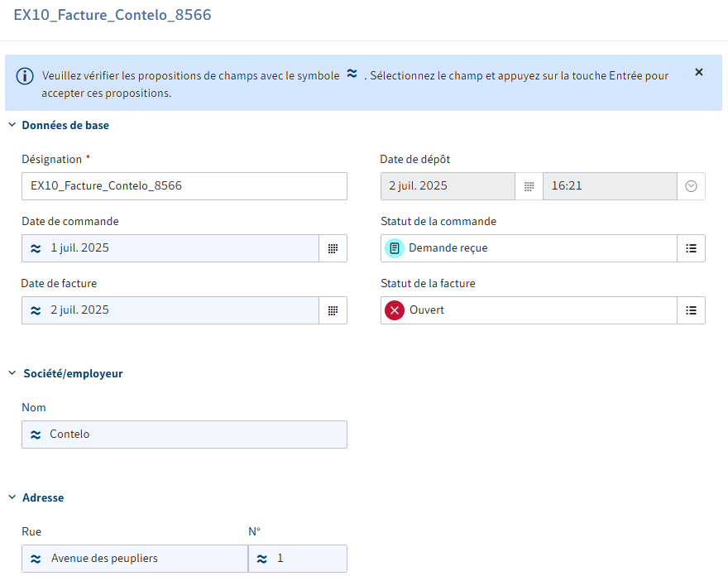
Task: Open the clock time picker for Date de dépôt
Action: tap(691, 186)
